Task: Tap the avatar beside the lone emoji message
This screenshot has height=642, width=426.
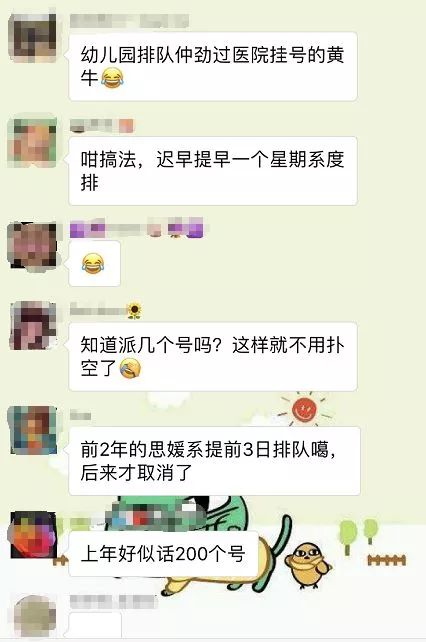Action: coord(33,246)
